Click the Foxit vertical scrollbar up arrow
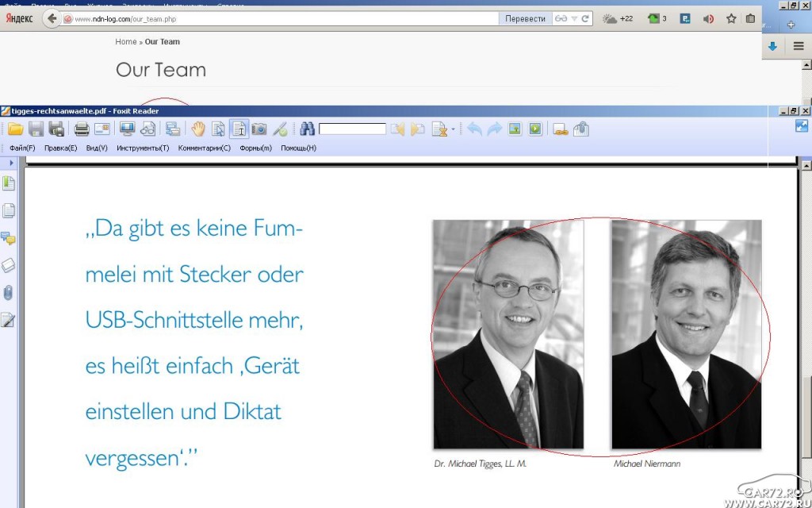Viewport: 812px width, 508px height. pyautogui.click(x=806, y=165)
